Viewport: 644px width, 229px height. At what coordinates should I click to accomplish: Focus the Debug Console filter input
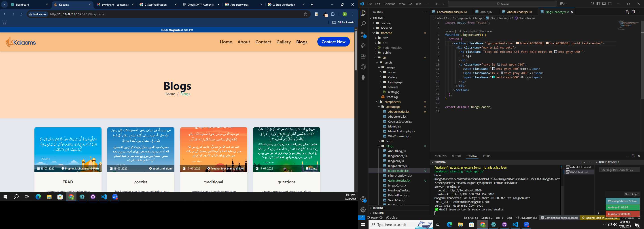(619, 170)
